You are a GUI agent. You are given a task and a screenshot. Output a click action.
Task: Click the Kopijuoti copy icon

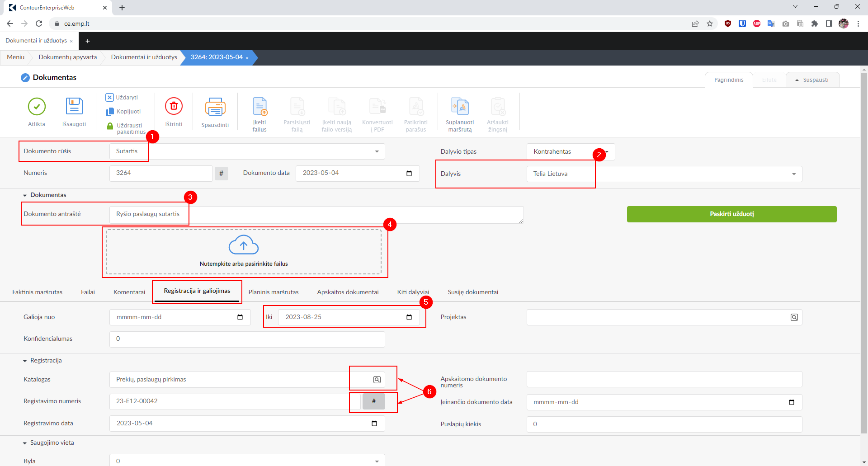tap(110, 112)
